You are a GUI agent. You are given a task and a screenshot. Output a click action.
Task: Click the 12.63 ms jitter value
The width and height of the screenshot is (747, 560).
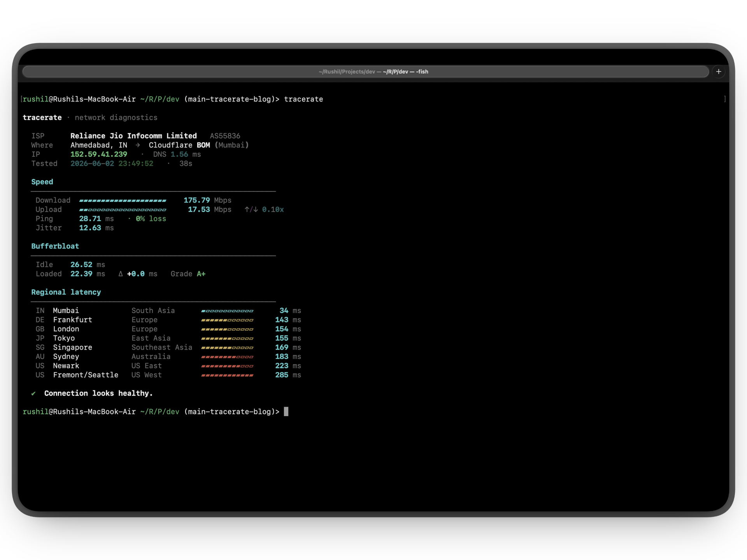click(96, 228)
